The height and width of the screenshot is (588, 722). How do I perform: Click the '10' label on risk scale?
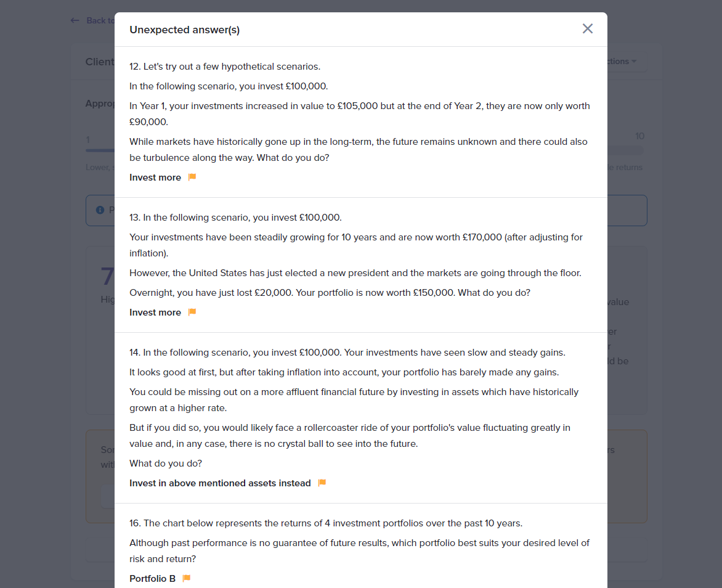point(639,136)
